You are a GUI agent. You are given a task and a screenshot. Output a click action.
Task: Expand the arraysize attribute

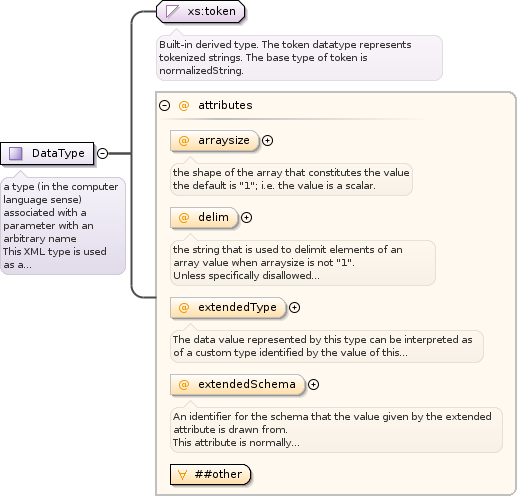(x=267, y=141)
